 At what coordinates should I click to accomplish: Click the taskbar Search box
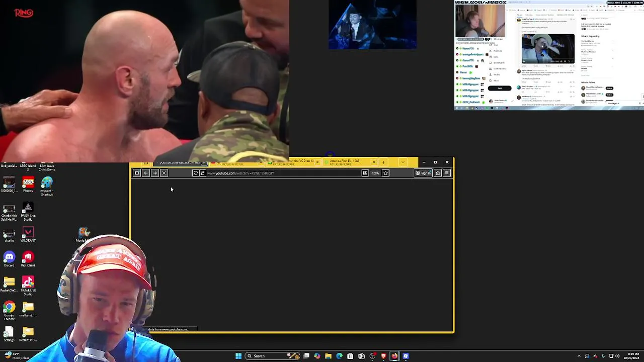tap(273, 356)
